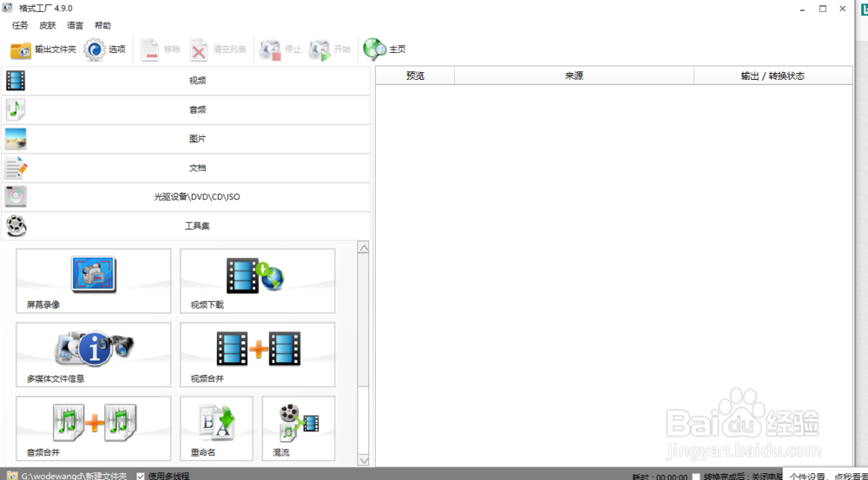The image size is (868, 480).
Task: Open the 主页 homepage globe icon
Action: [375, 49]
